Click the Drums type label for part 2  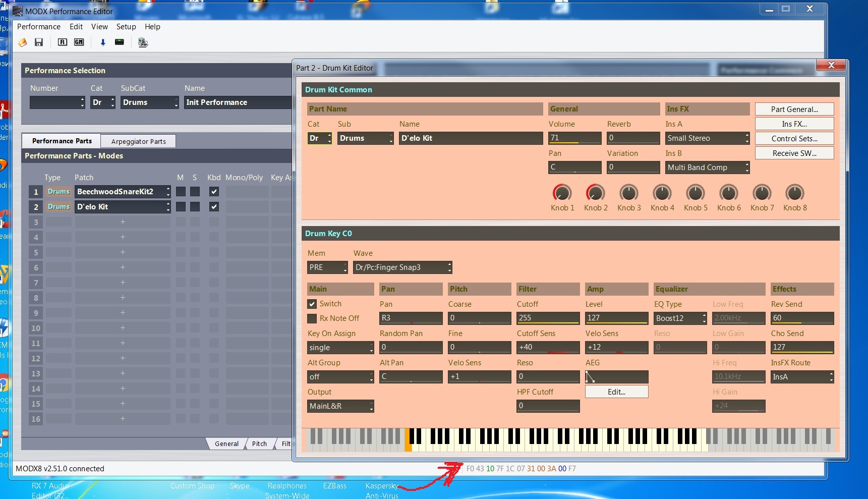click(59, 207)
